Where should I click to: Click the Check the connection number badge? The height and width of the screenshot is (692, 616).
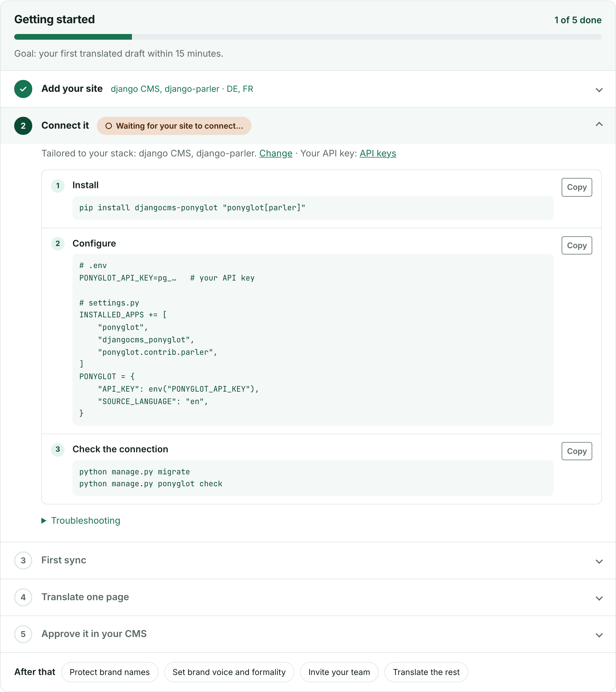tap(58, 449)
